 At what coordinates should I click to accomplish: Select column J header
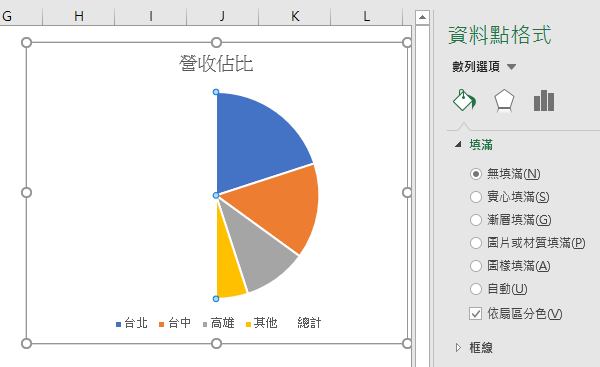click(222, 16)
